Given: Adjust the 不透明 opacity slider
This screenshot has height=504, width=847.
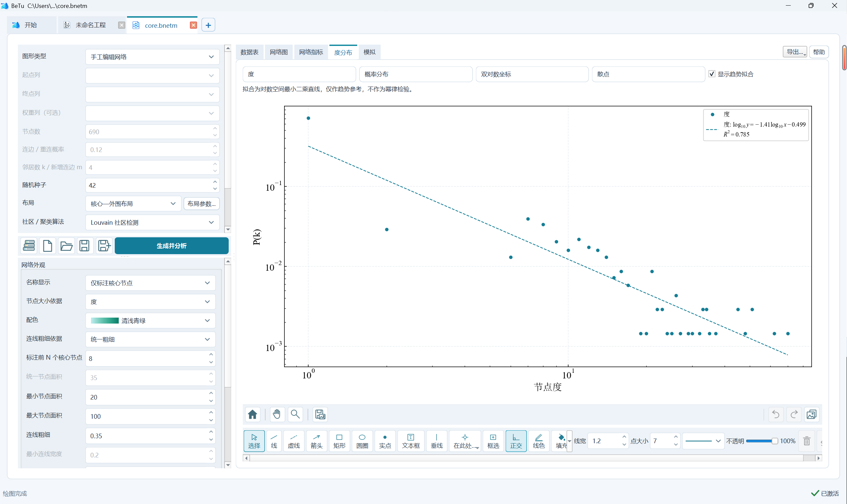Looking at the screenshot, I should pos(762,441).
